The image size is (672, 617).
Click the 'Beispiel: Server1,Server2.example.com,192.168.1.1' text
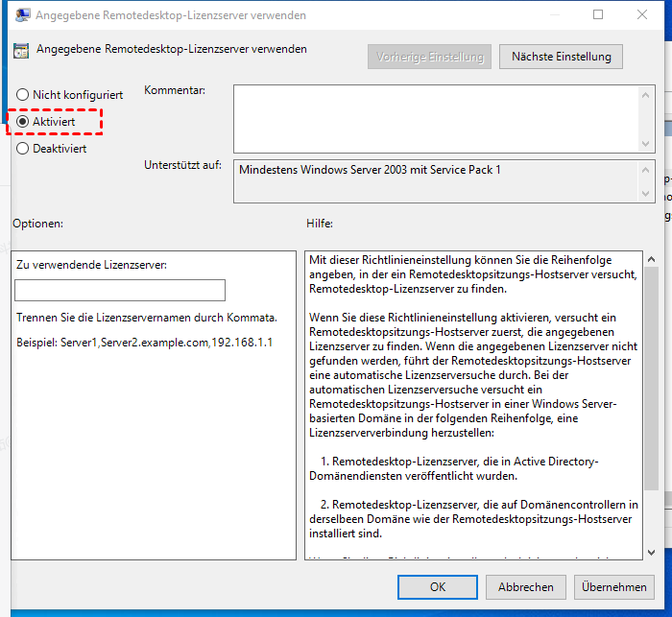pyautogui.click(x=144, y=343)
